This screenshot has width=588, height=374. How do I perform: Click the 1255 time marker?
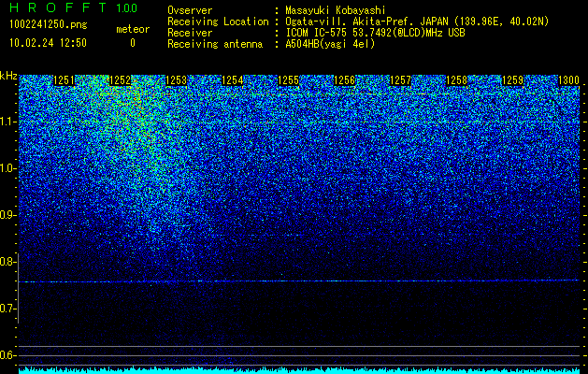[288, 80]
